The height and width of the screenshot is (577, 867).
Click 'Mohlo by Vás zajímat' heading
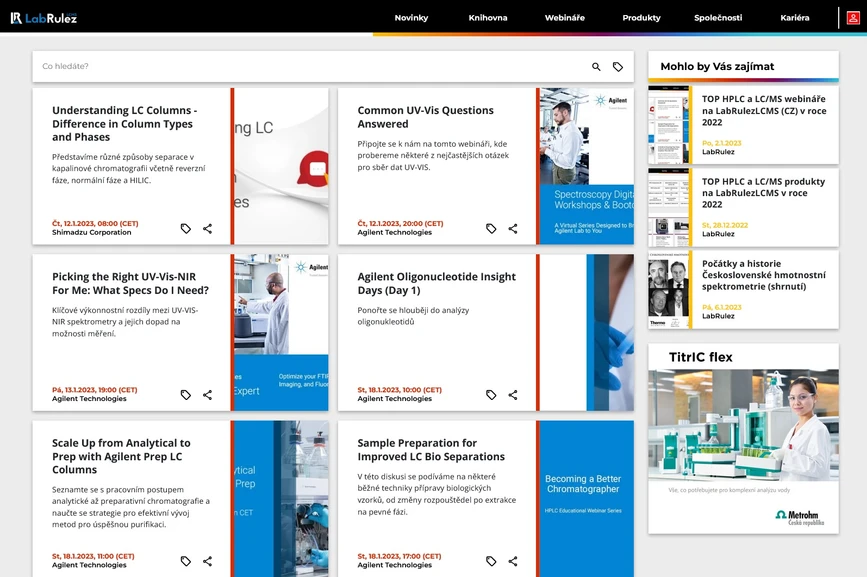(x=717, y=66)
